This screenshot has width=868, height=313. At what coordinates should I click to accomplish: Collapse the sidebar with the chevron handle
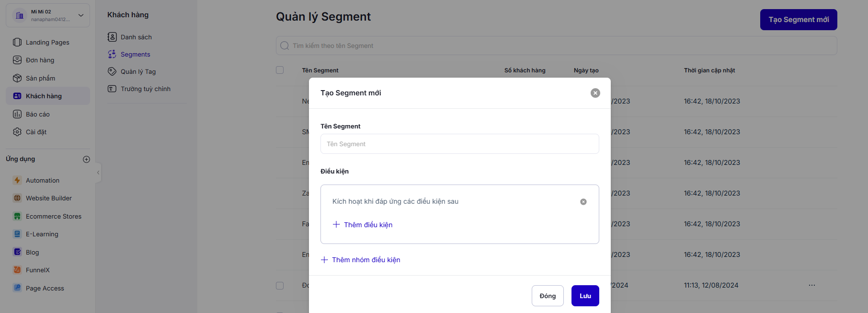coord(98,173)
